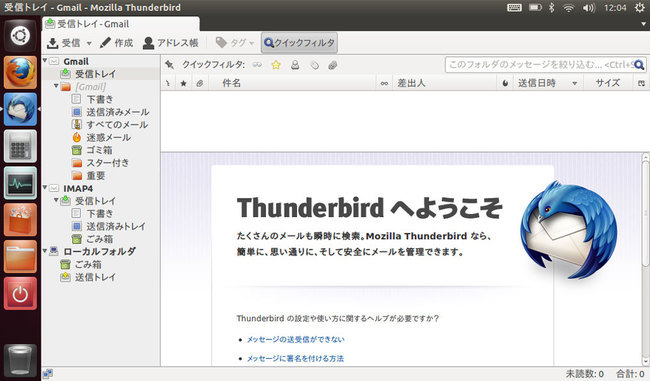Sort by attachment column header

(x=200, y=83)
